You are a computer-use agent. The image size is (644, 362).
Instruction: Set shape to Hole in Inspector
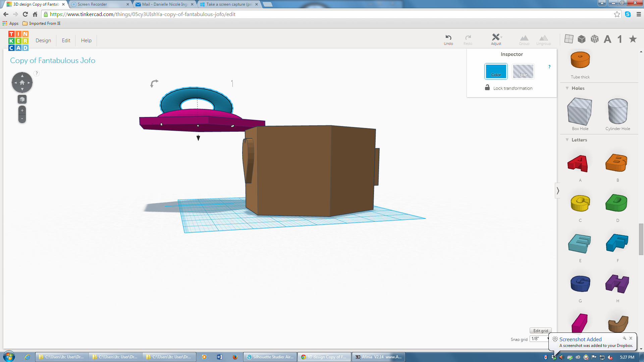point(523,71)
